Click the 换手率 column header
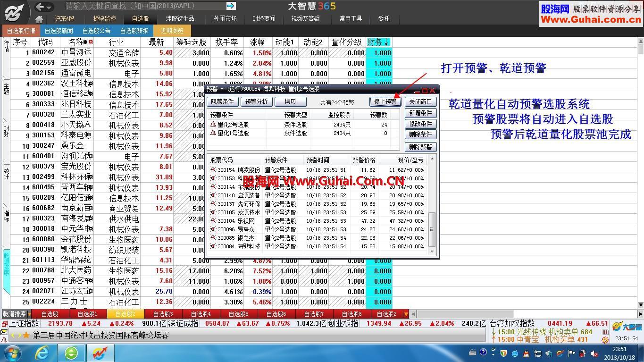 (x=227, y=42)
